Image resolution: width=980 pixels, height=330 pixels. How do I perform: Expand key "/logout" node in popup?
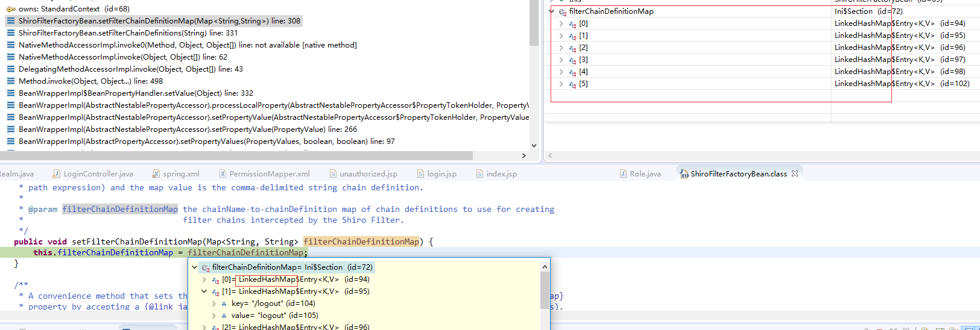click(x=213, y=304)
